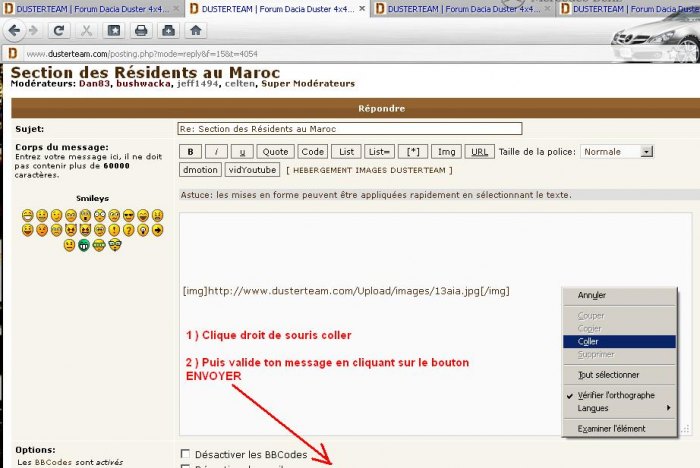The height and width of the screenshot is (468, 700).
Task: Click the greyed Couper menu entry
Action: tap(619, 316)
